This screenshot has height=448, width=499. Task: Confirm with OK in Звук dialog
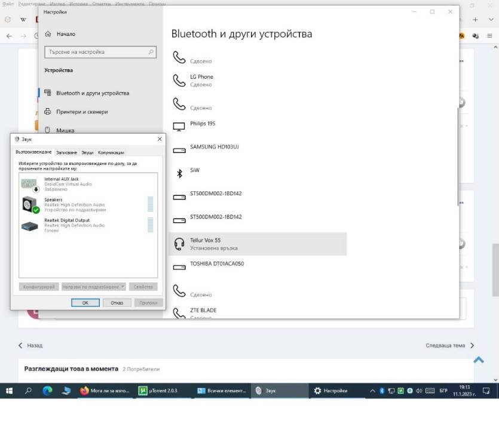pos(85,303)
